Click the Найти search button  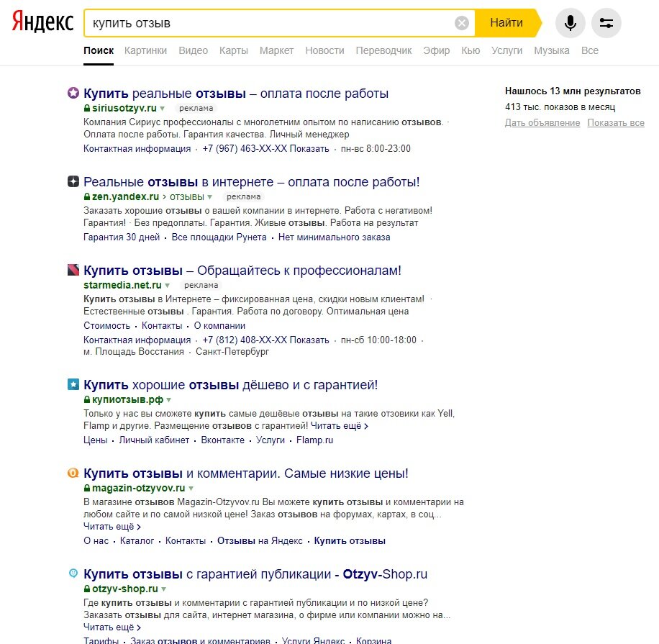506,23
